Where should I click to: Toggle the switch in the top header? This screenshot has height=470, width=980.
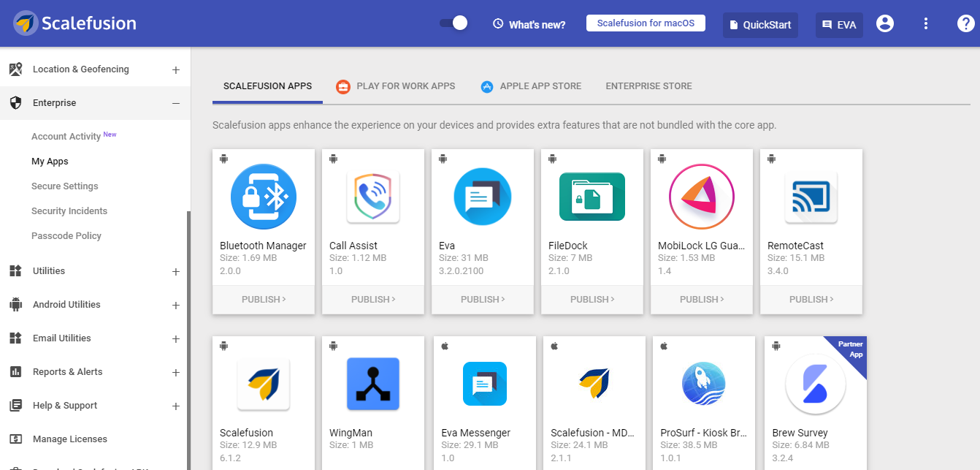click(x=453, y=23)
